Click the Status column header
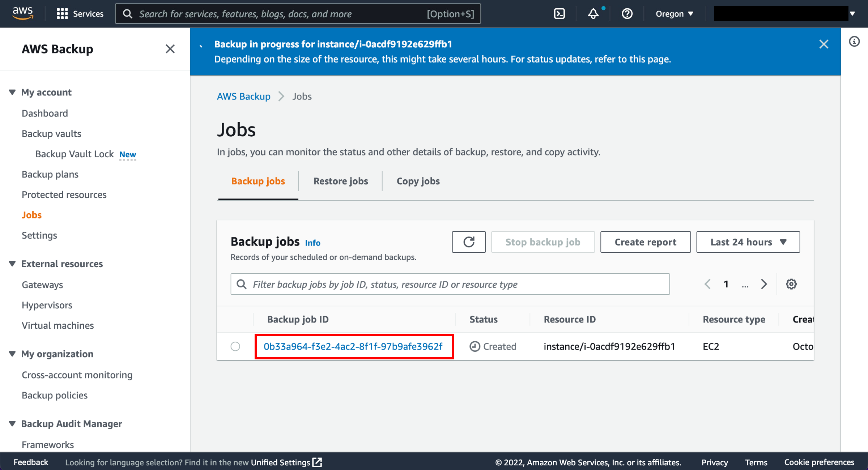Viewport: 868px width, 470px height. (484, 319)
